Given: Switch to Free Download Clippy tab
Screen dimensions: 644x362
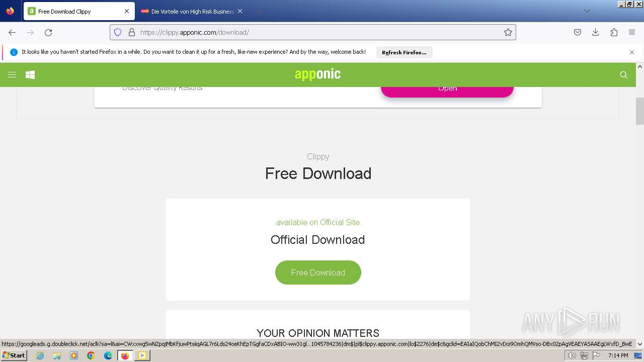Looking at the screenshot, I should coord(78,11).
